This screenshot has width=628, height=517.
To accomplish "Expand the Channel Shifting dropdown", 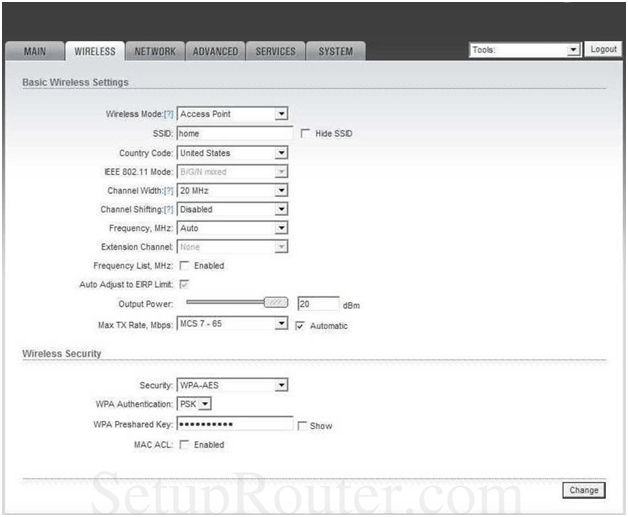I will pyautogui.click(x=232, y=209).
